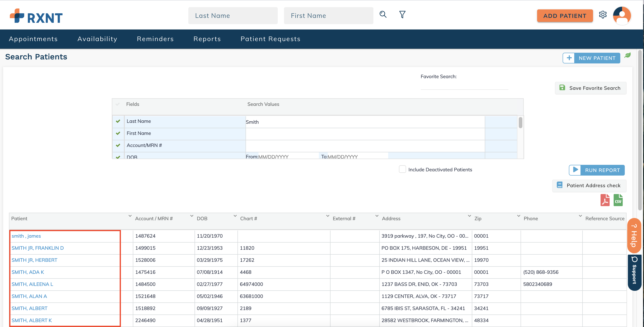
Task: Open the Favorite Search dropdown
Action: (x=464, y=85)
